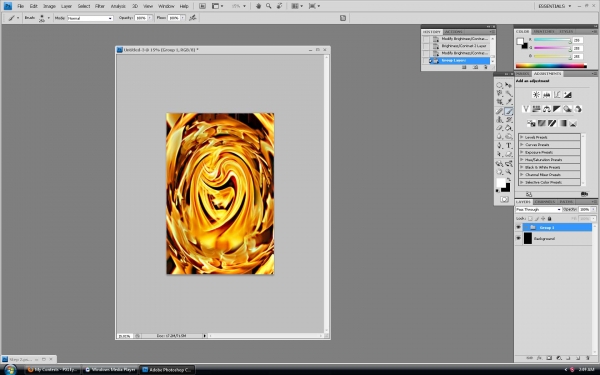Expand Levels Presets
The image size is (600, 375).
[522, 137]
